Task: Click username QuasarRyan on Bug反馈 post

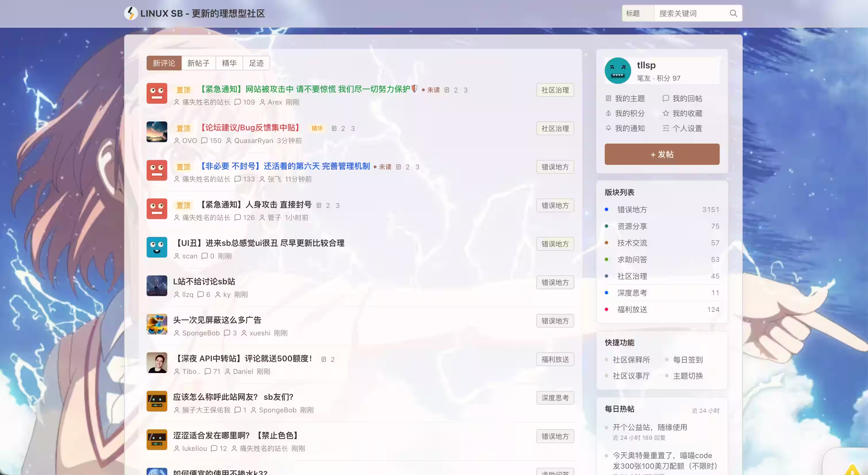Action: [x=254, y=141]
